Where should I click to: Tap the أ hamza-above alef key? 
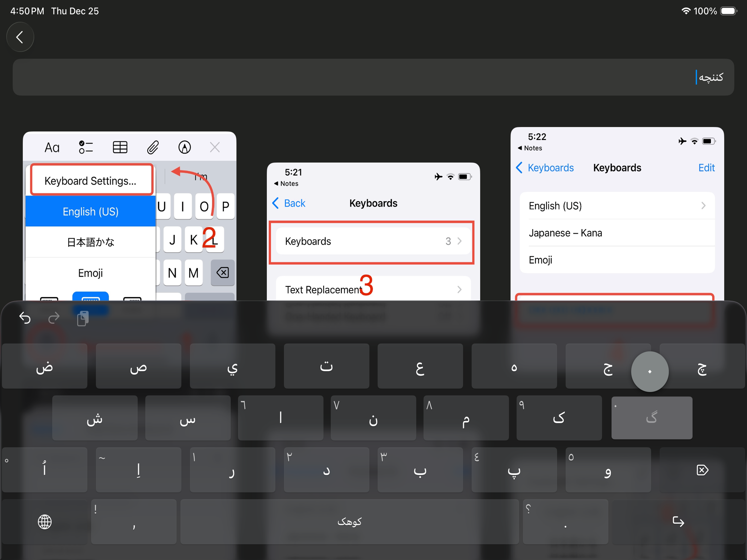[45, 469]
